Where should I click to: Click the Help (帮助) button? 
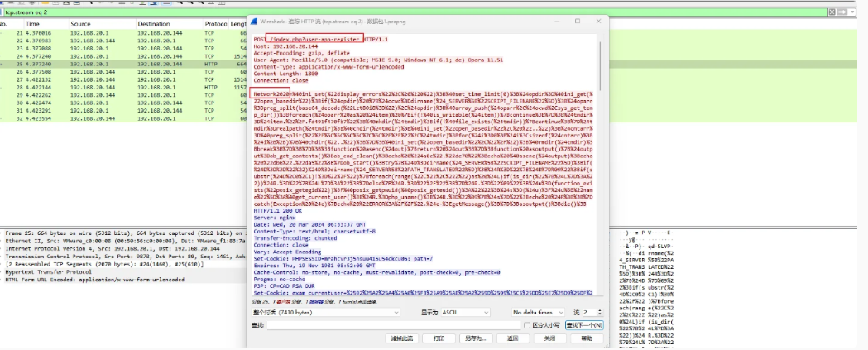tap(586, 338)
